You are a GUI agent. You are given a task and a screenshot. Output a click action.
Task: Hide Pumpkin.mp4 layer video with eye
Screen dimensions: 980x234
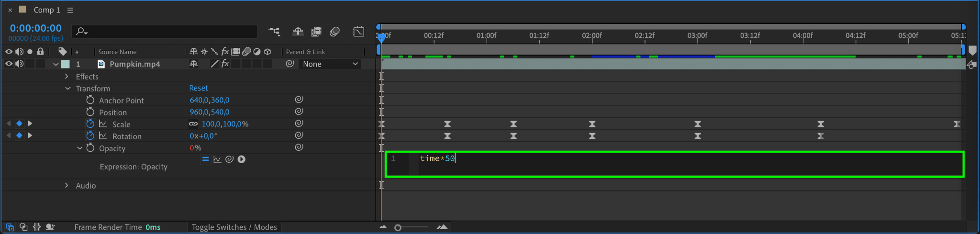pos(9,64)
